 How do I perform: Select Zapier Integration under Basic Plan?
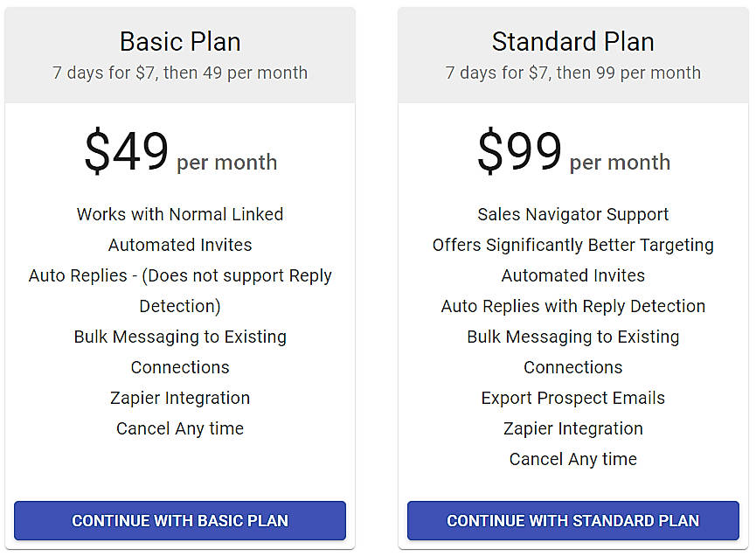(x=180, y=398)
